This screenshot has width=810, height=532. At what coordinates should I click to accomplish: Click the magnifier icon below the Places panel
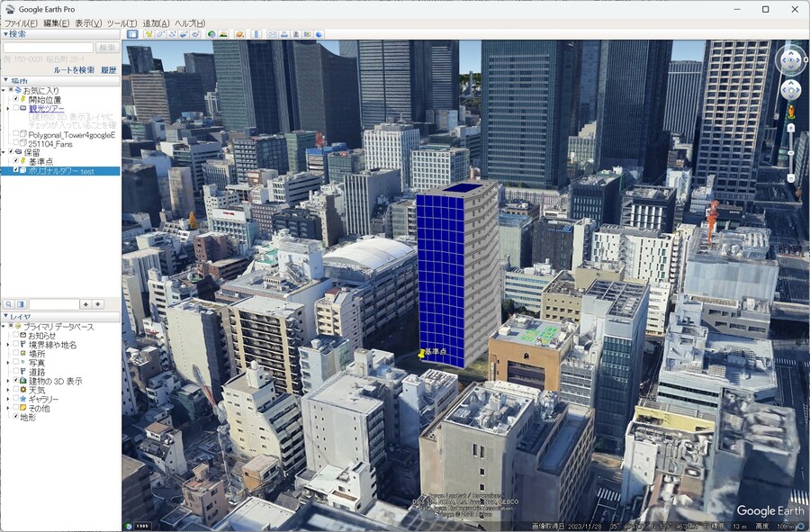tap(9, 304)
